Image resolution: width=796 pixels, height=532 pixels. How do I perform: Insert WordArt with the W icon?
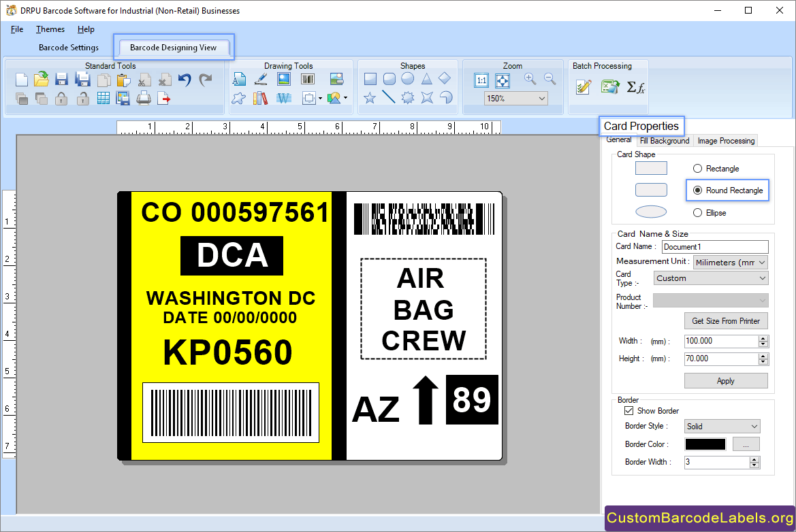284,99
